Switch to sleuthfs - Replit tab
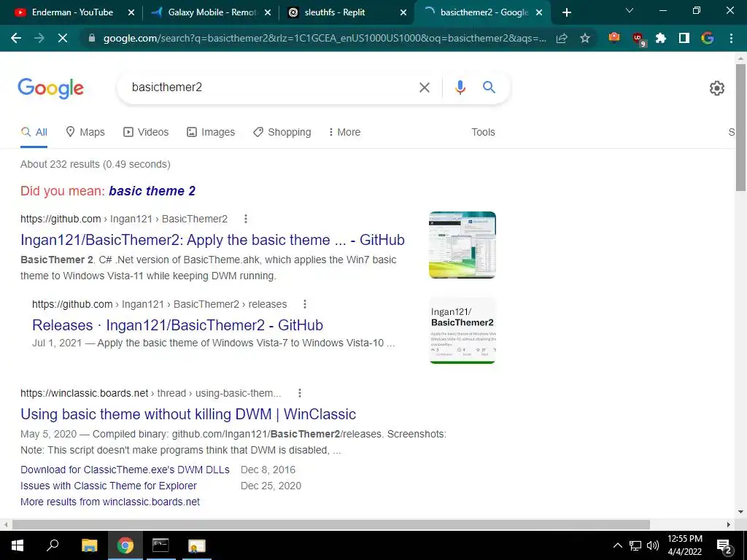The width and height of the screenshot is (747, 560). pos(345,12)
